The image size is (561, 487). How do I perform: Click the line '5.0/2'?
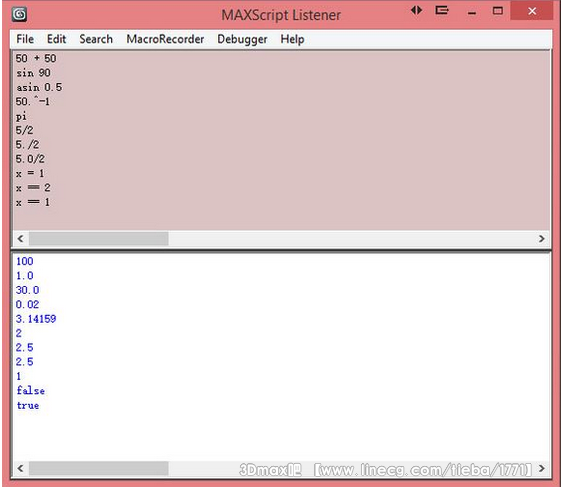[x=30, y=159]
